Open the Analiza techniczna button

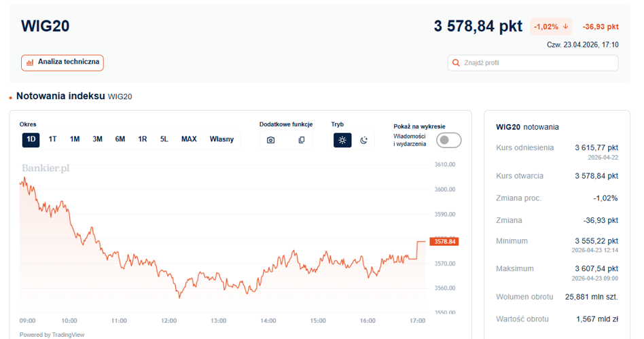click(62, 63)
